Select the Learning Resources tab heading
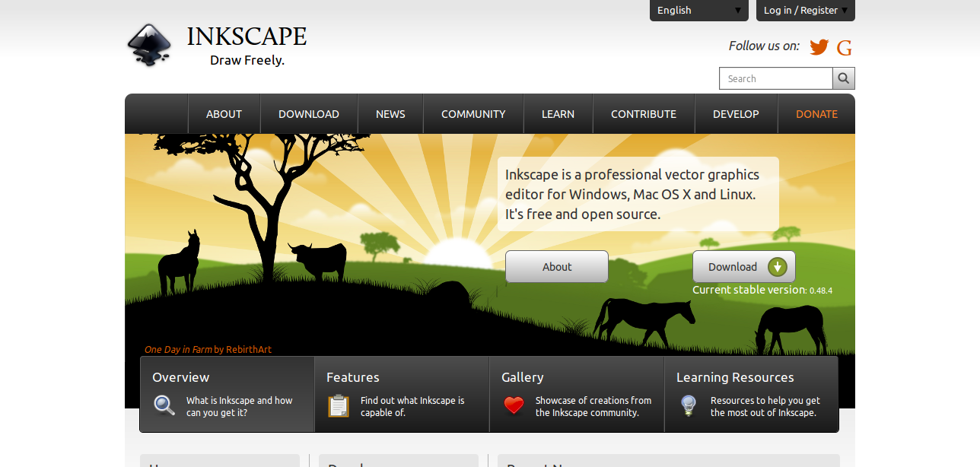The image size is (980, 467). tap(735, 377)
